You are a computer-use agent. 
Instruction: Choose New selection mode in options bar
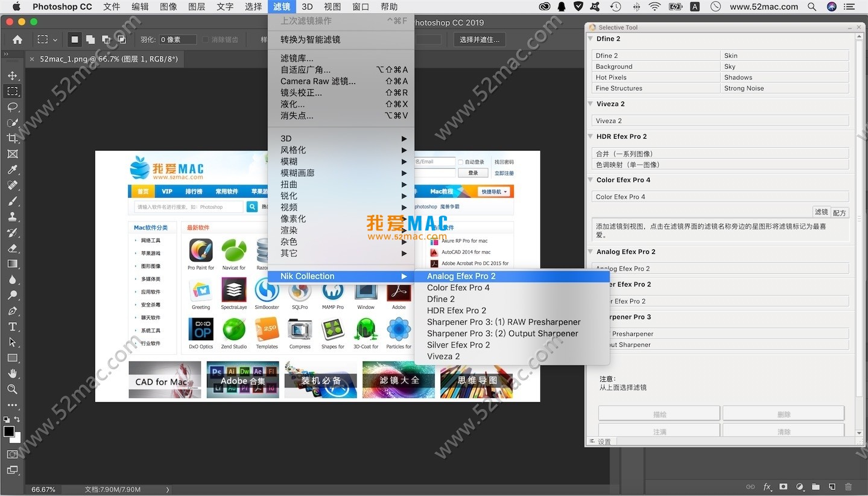75,40
